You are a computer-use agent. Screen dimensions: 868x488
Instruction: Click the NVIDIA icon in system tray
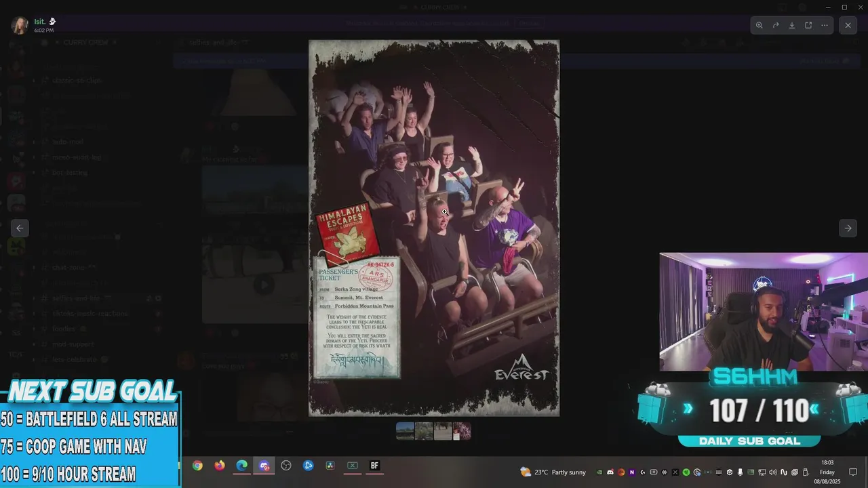click(599, 472)
